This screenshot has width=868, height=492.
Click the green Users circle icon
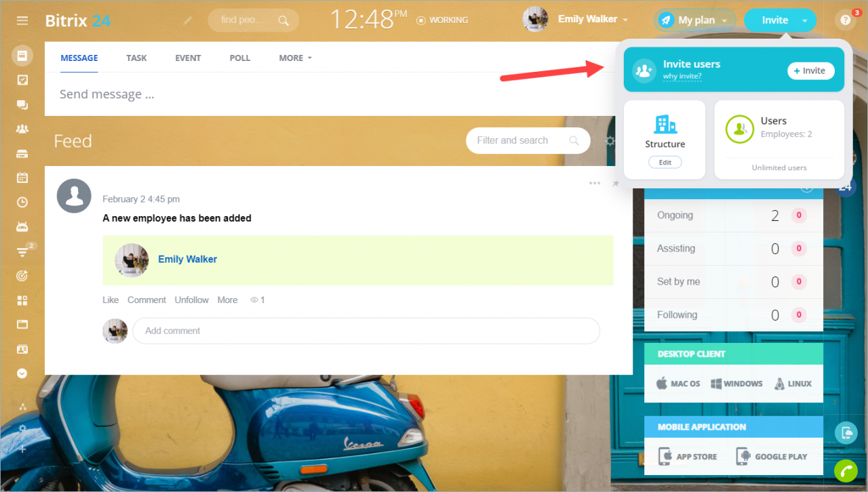(x=740, y=129)
